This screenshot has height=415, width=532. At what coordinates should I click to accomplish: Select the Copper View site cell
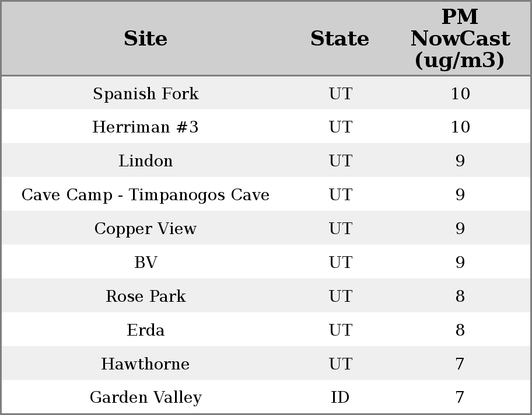point(145,229)
